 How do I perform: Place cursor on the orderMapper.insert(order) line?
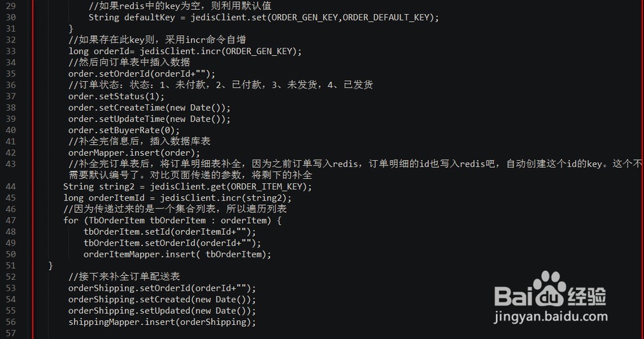(x=134, y=152)
